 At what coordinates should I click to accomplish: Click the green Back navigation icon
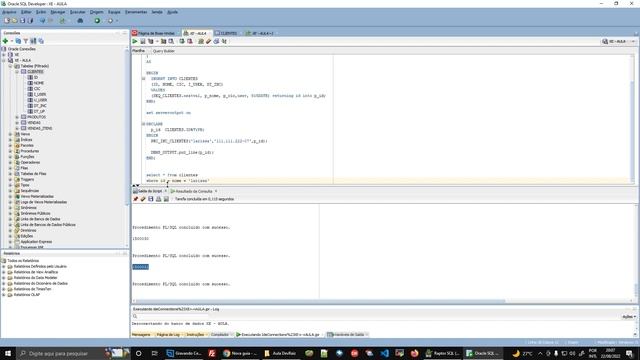pyautogui.click(x=97, y=20)
